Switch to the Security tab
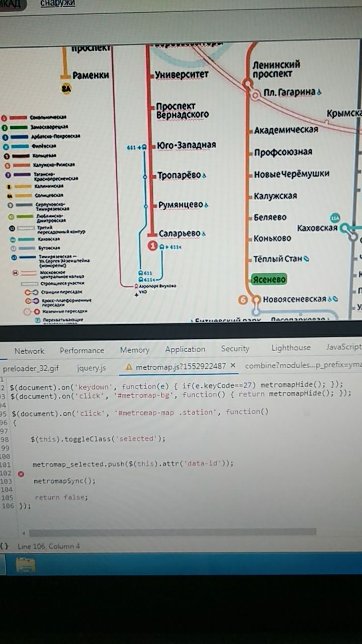362x644 pixels. point(235,348)
